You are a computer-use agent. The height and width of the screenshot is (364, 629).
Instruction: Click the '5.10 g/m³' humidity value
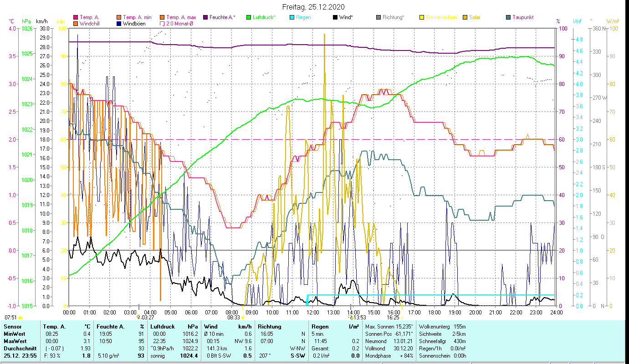(x=108, y=356)
